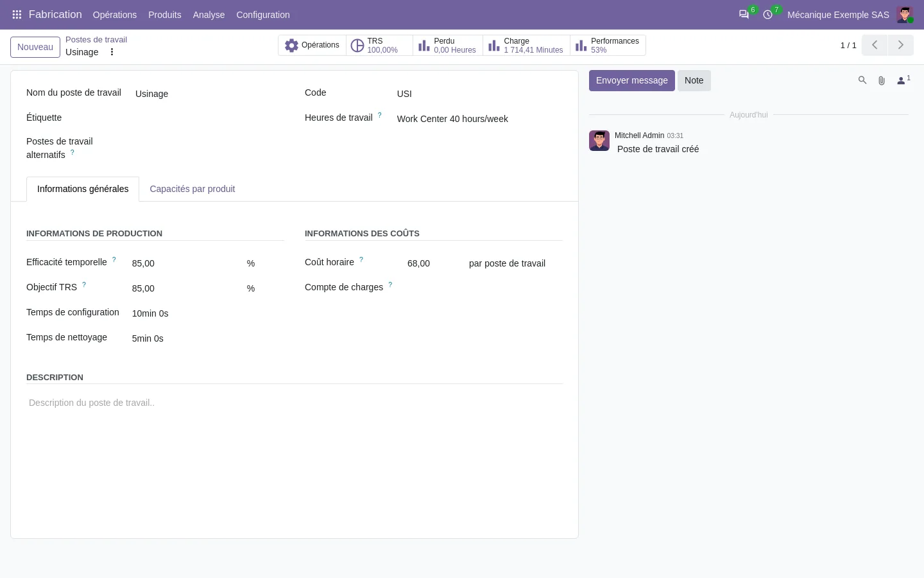Show help tooltip for Efficacité temporelle
Screen dimensions: 924x578
[x=114, y=259]
